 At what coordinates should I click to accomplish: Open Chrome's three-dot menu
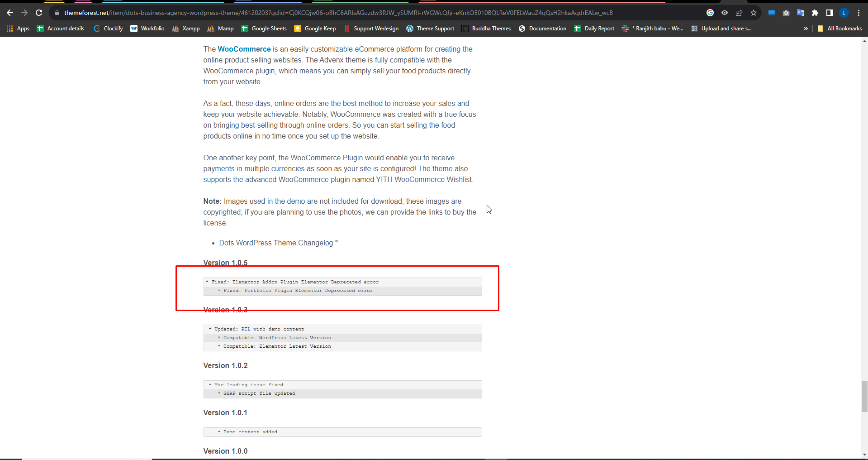click(859, 13)
